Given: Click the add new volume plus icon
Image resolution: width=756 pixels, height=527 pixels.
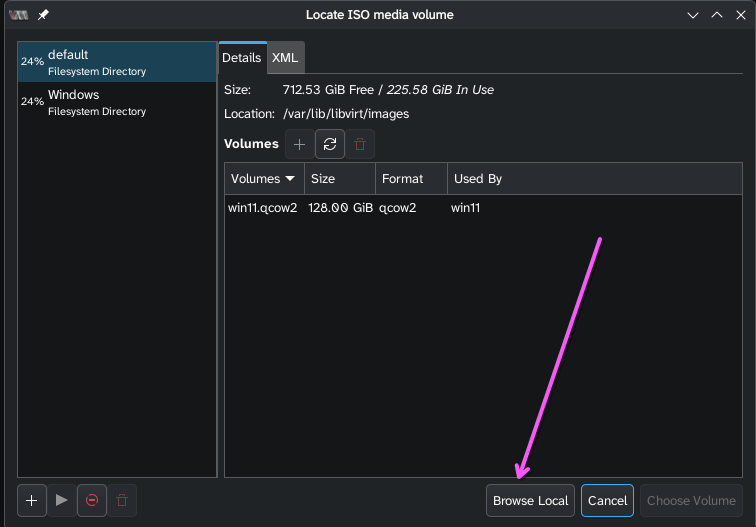Looking at the screenshot, I should tap(299, 144).
